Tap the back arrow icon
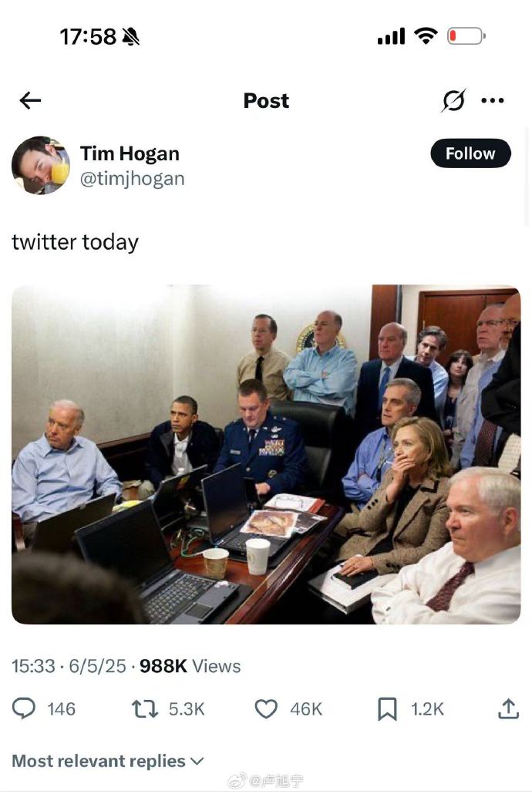Image resolution: width=532 pixels, height=794 pixels. [30, 100]
